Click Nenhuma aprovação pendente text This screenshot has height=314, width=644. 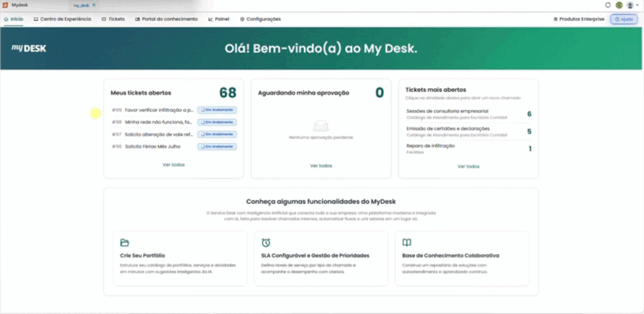[321, 138]
